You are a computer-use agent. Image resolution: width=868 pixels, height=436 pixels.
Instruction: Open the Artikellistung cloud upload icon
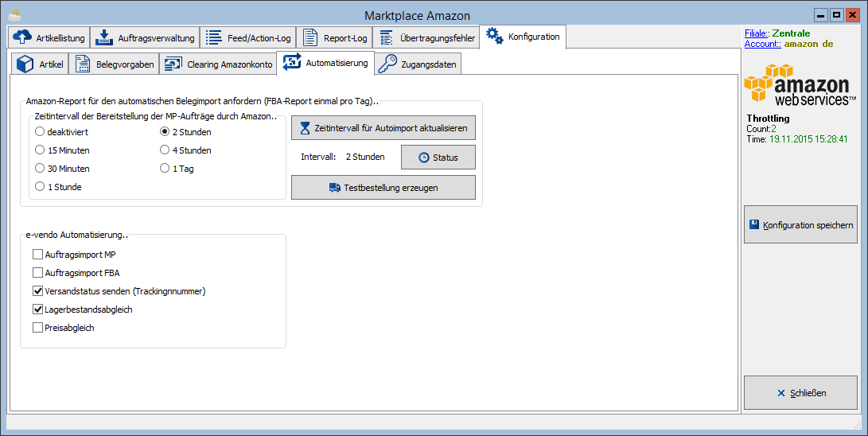(22, 37)
